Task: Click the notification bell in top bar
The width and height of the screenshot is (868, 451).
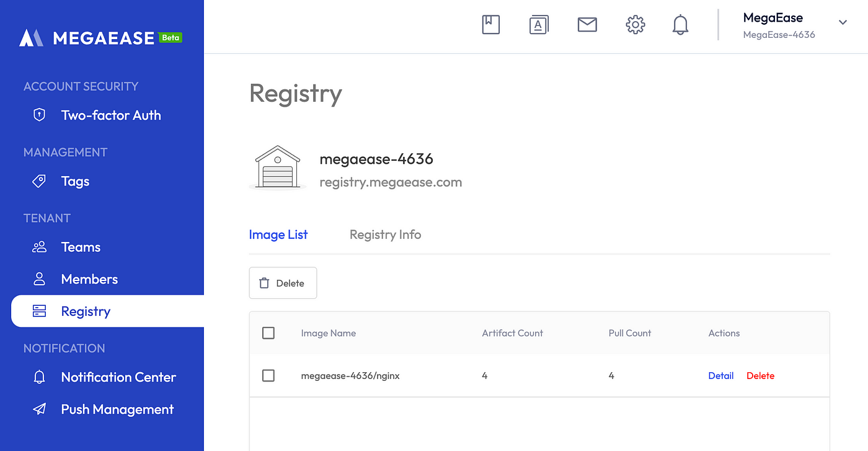Action: tap(680, 25)
